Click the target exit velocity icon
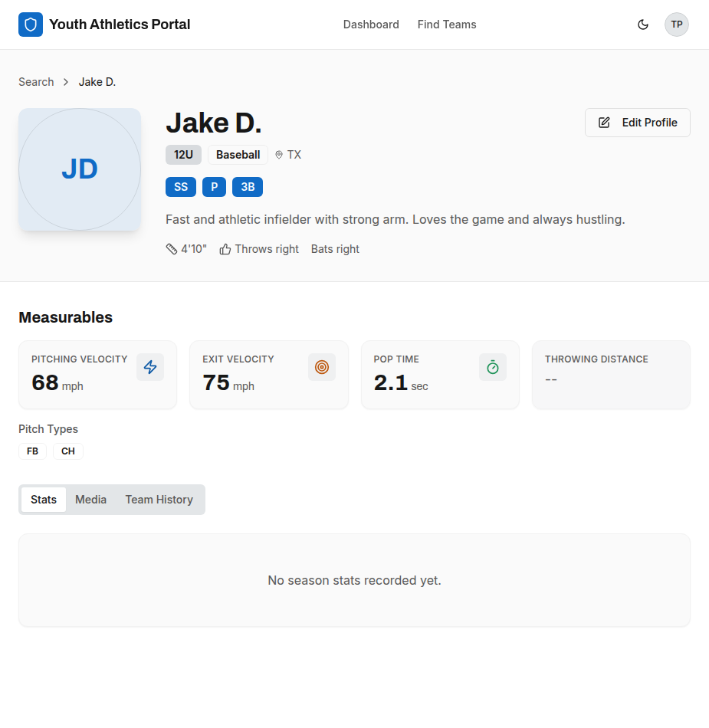 [x=322, y=367]
